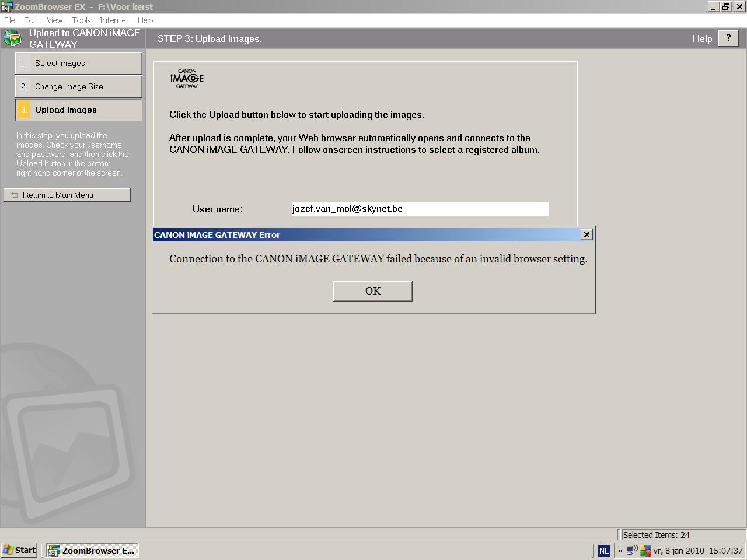Open the Help menu in the menu bar
747x560 pixels.
tap(145, 20)
